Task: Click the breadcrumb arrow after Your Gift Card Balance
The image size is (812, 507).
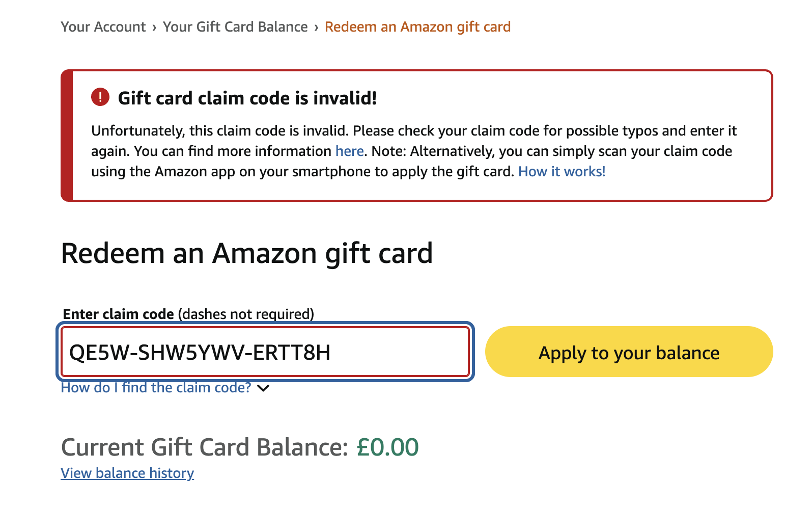Action: tap(316, 27)
